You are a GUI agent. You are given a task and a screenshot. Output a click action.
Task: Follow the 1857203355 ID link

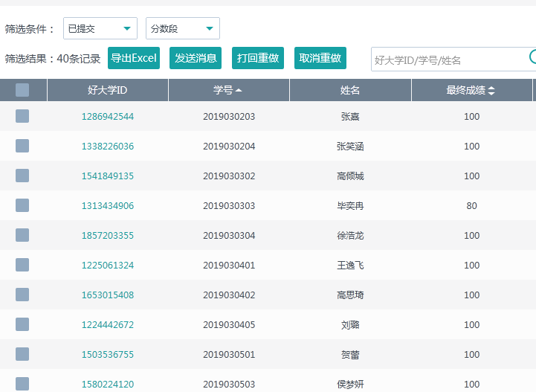click(108, 236)
